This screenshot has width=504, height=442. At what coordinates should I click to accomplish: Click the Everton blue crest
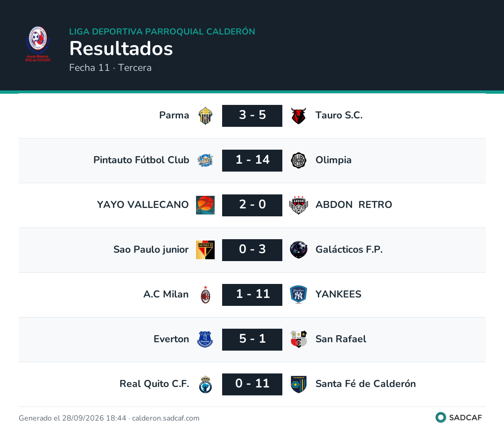tap(205, 339)
